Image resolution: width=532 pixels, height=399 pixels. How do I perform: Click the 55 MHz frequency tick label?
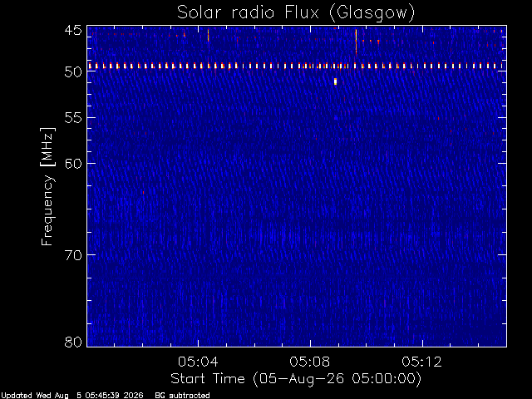73,118
